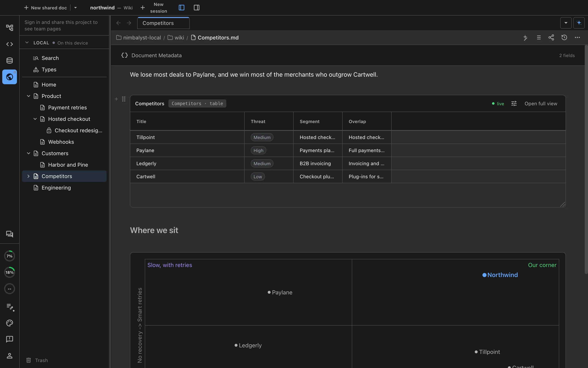Open the Home page

[64, 85]
